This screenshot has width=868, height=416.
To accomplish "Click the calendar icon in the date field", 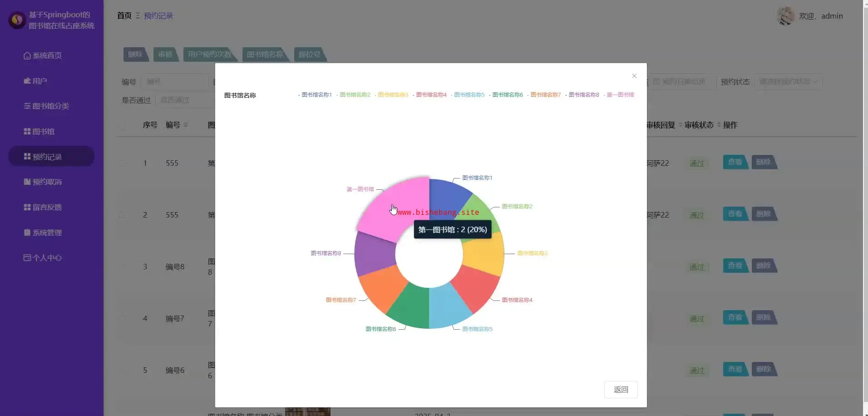I will (656, 82).
